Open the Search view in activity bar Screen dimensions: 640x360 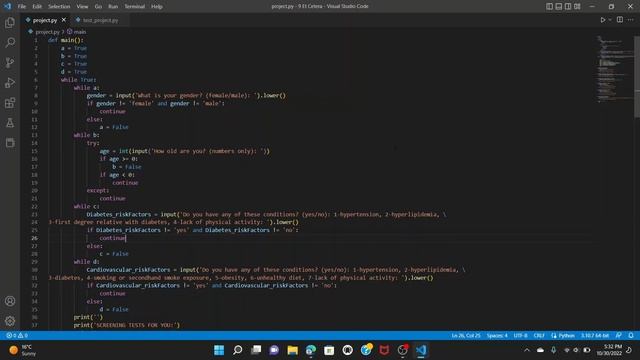[10, 42]
